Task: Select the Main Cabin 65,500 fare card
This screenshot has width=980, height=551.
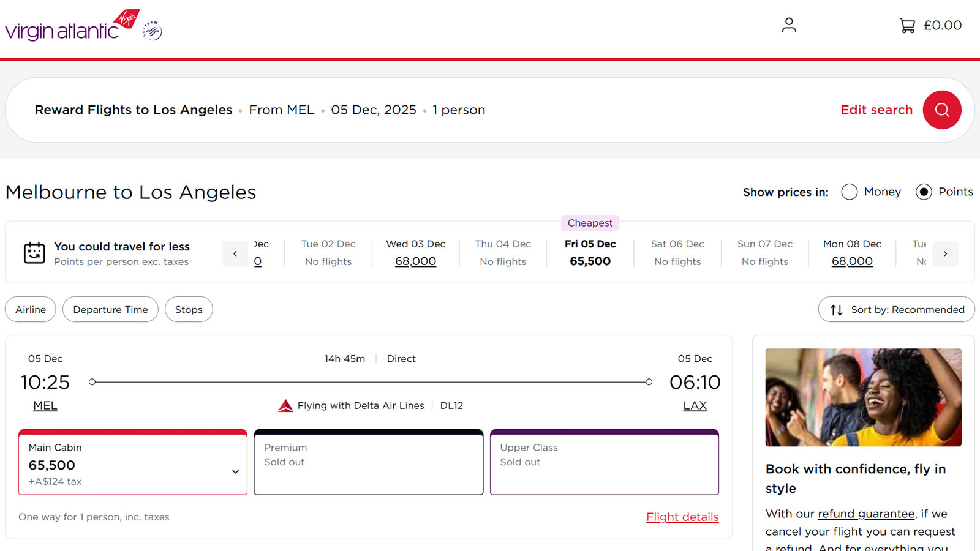Action: point(133,462)
